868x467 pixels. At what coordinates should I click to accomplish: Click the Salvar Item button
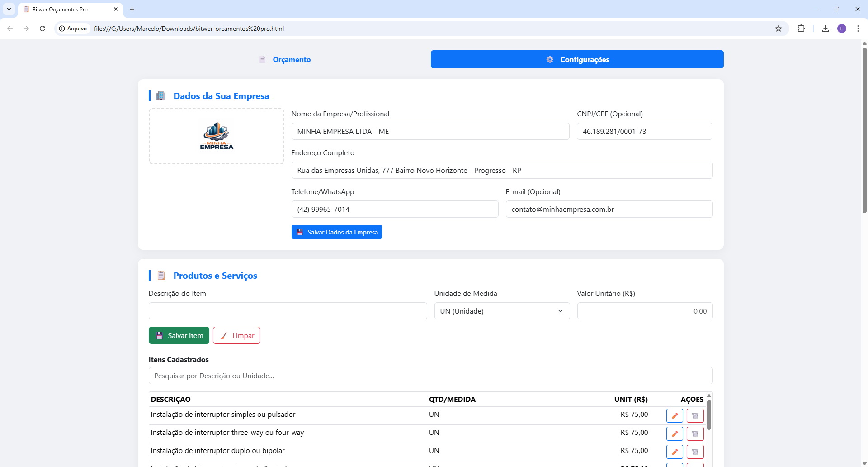[179, 335]
